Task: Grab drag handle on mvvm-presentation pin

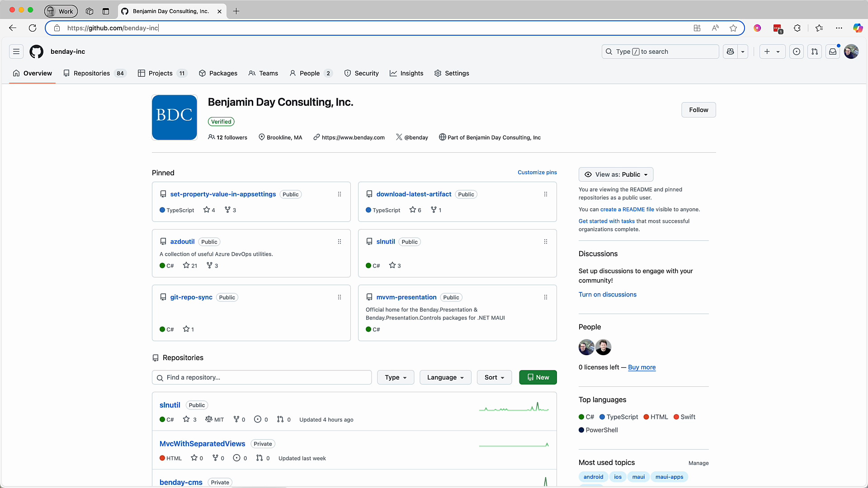Action: [x=546, y=297]
